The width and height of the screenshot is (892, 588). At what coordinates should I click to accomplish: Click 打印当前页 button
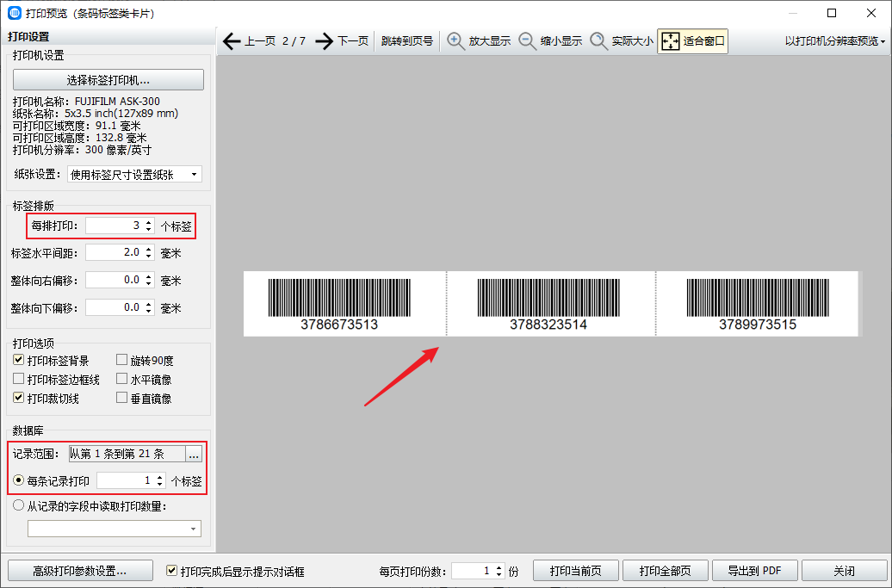click(576, 571)
